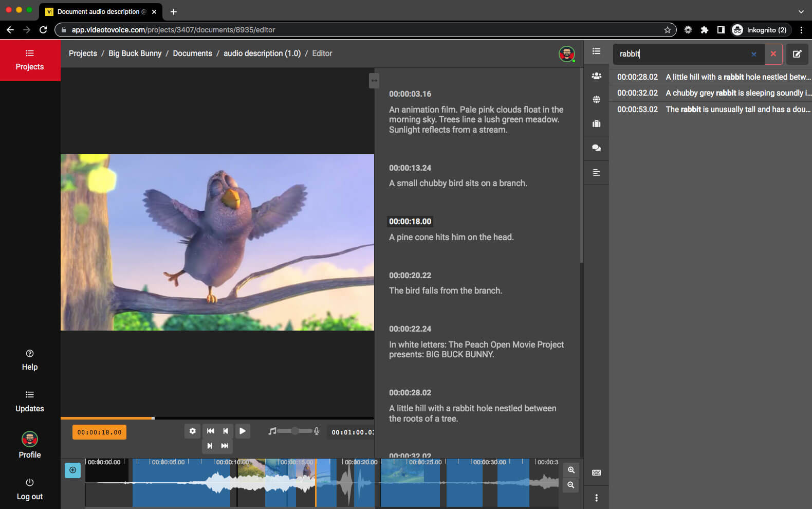
Task: Open the Projects sidebar menu
Action: pyautogui.click(x=30, y=60)
